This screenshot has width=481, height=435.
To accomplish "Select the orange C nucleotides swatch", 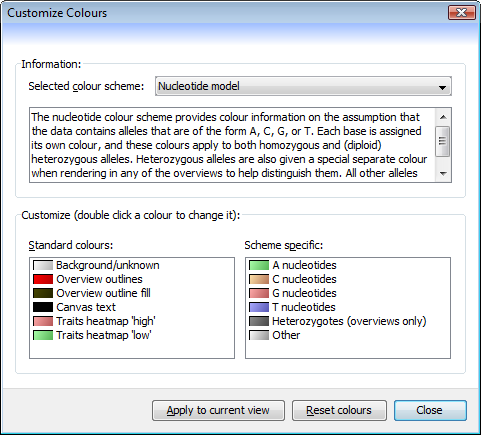I will [259, 279].
